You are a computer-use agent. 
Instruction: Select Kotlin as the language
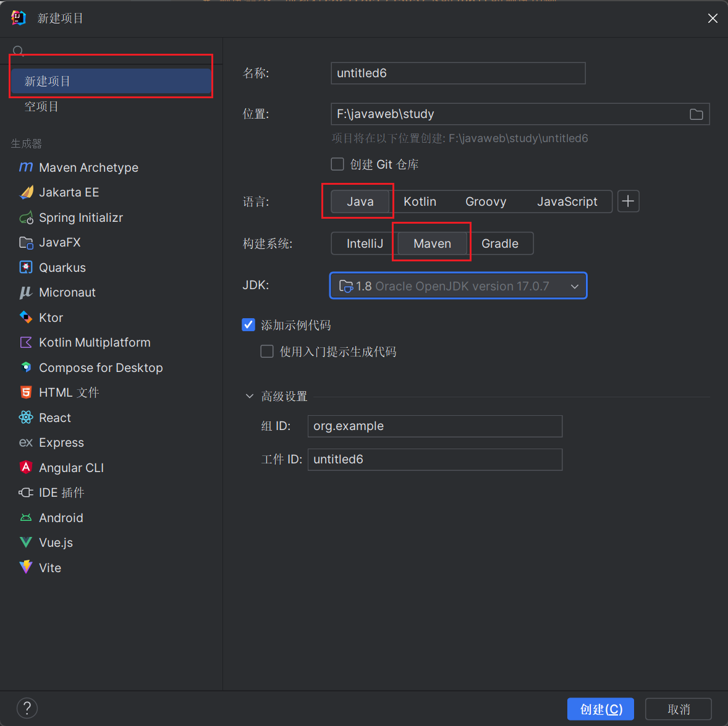(420, 201)
